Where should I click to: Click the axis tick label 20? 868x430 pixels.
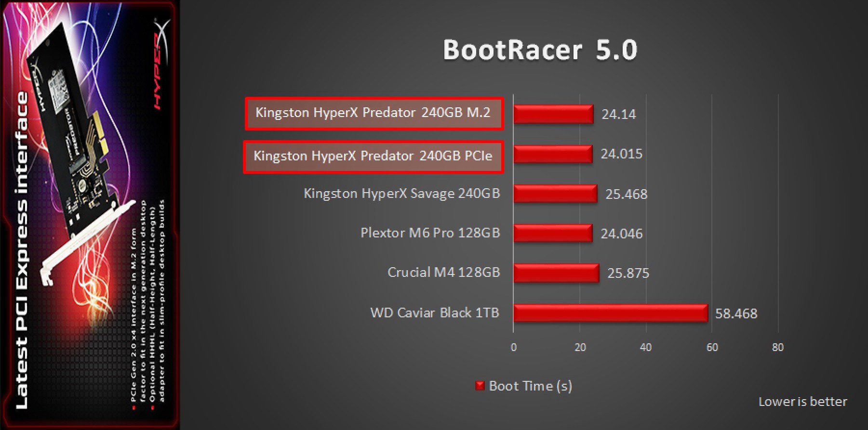click(x=580, y=347)
